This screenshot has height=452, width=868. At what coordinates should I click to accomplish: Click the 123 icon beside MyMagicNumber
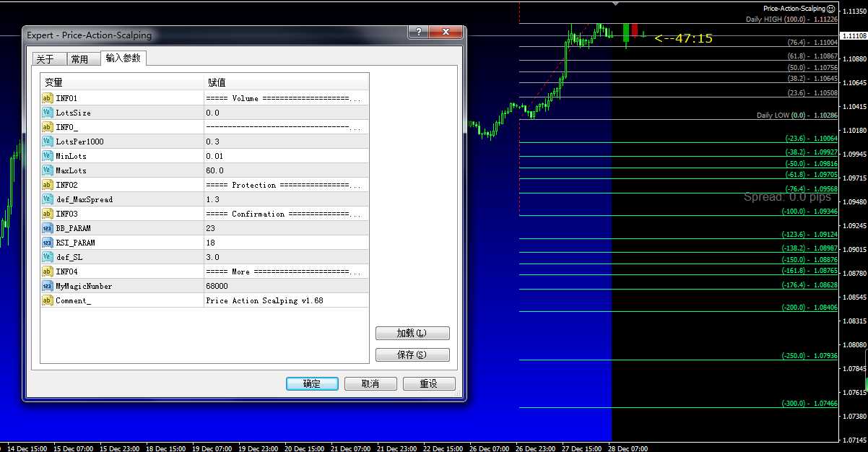pos(47,285)
